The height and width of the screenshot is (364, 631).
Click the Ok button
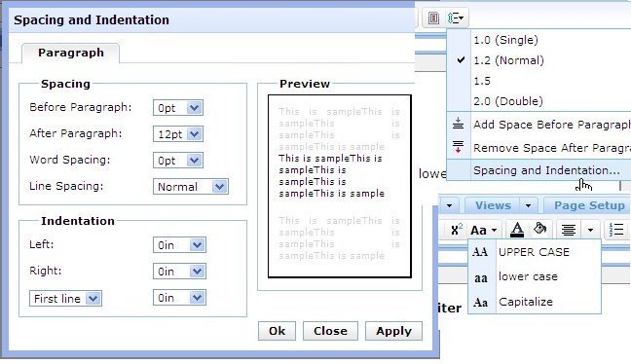pos(277,331)
